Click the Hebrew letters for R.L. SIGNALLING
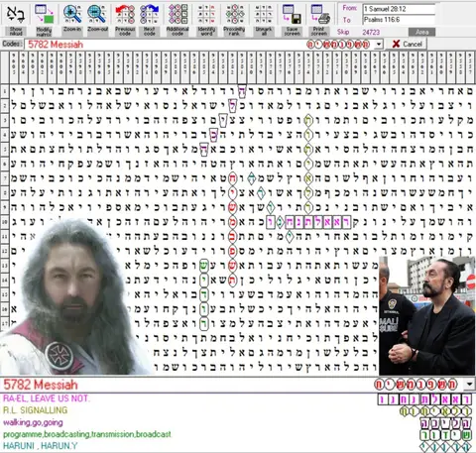The image size is (476, 453). 435,411
